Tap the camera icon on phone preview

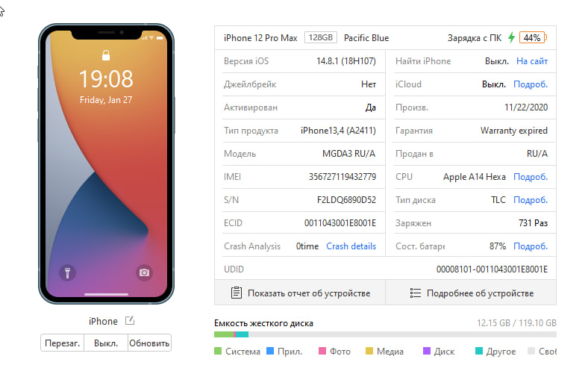144,272
